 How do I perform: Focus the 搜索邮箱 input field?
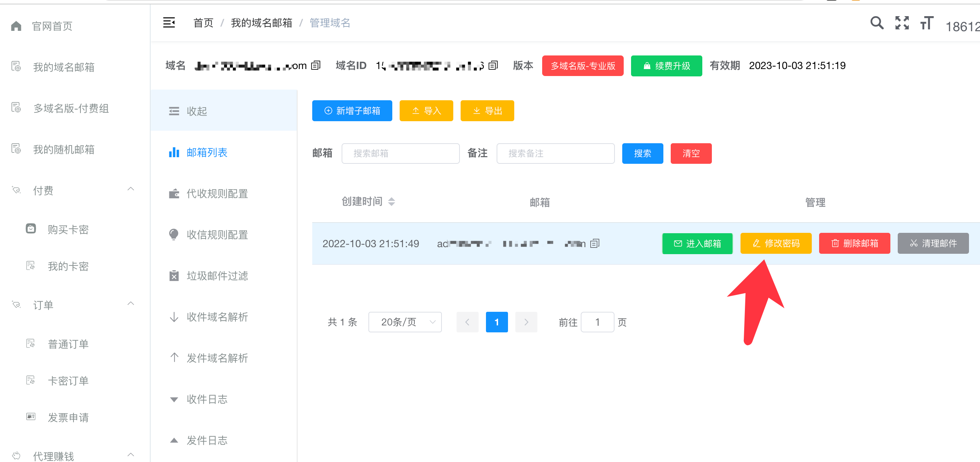(400, 153)
